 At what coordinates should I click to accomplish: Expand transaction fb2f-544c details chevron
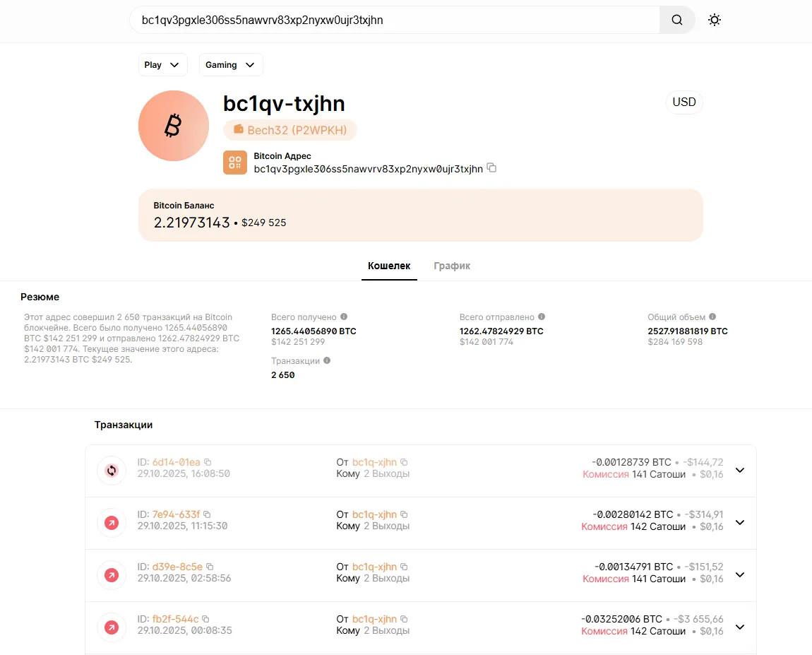coord(740,627)
